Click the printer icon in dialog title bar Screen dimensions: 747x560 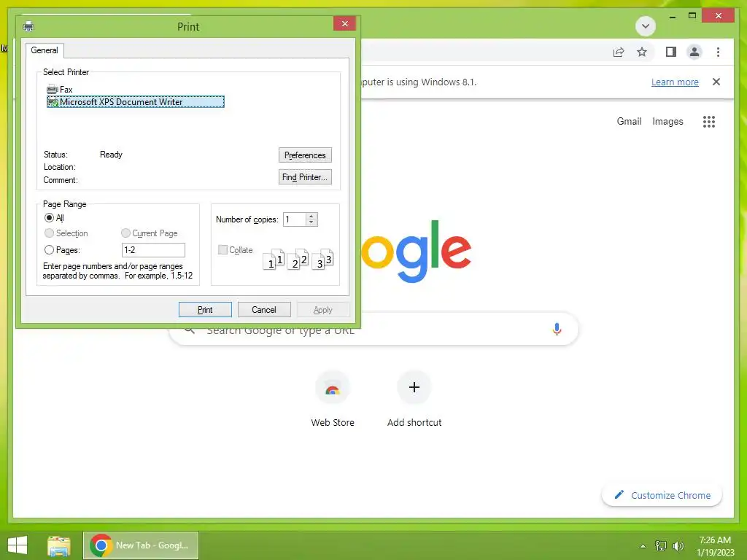[28, 26]
